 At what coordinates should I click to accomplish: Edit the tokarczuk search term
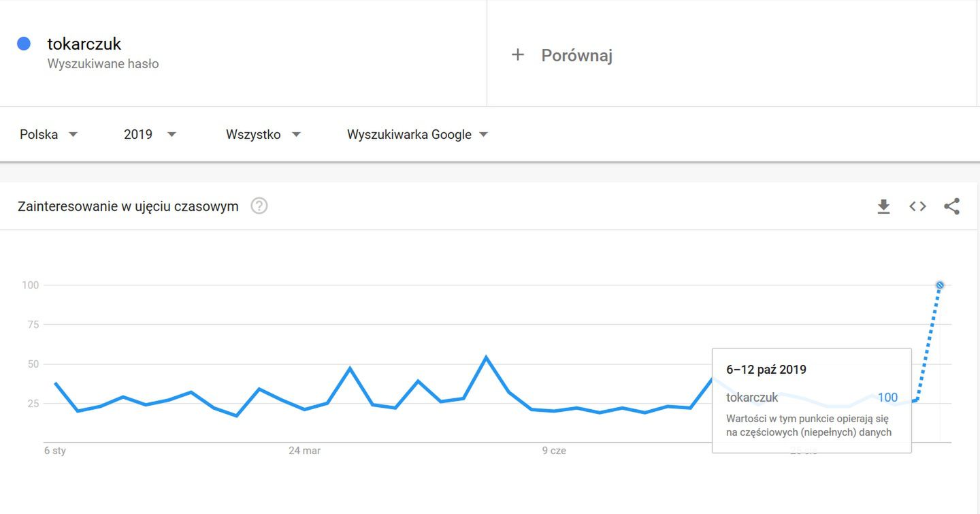(84, 44)
